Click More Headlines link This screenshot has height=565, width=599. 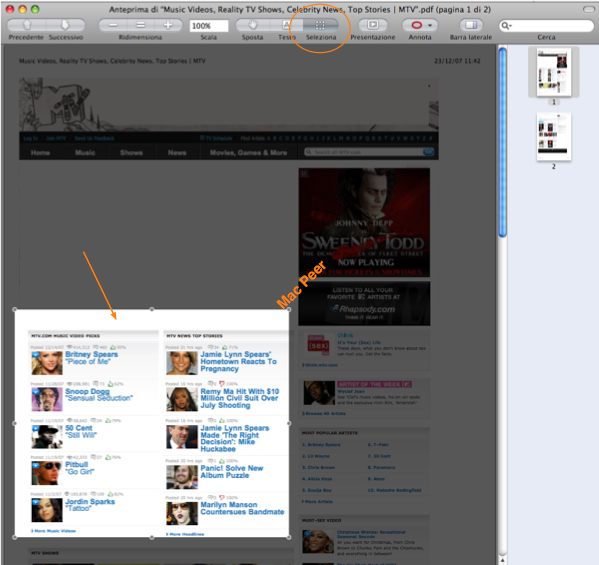pyautogui.click(x=185, y=534)
